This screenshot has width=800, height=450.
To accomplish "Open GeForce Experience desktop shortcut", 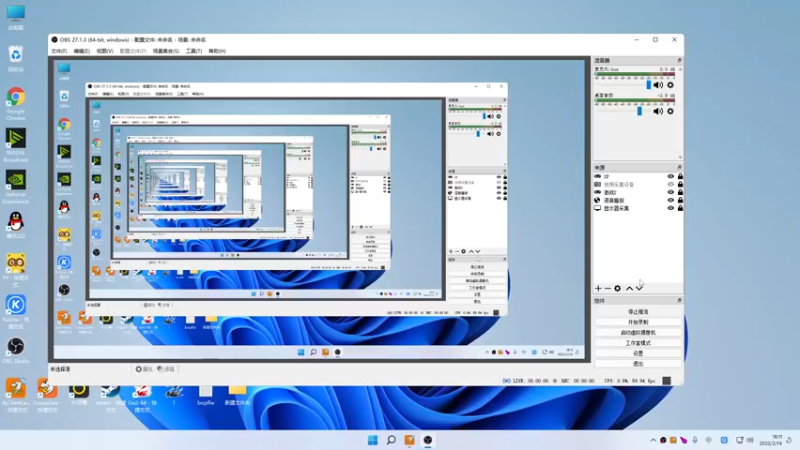I will (16, 187).
